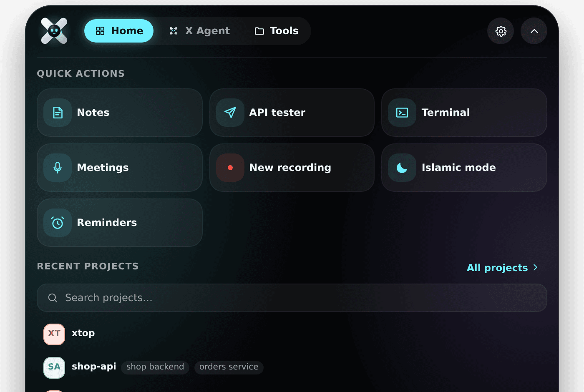Collapse the panel with the chevron-up button
This screenshot has height=392, width=584.
534,31
